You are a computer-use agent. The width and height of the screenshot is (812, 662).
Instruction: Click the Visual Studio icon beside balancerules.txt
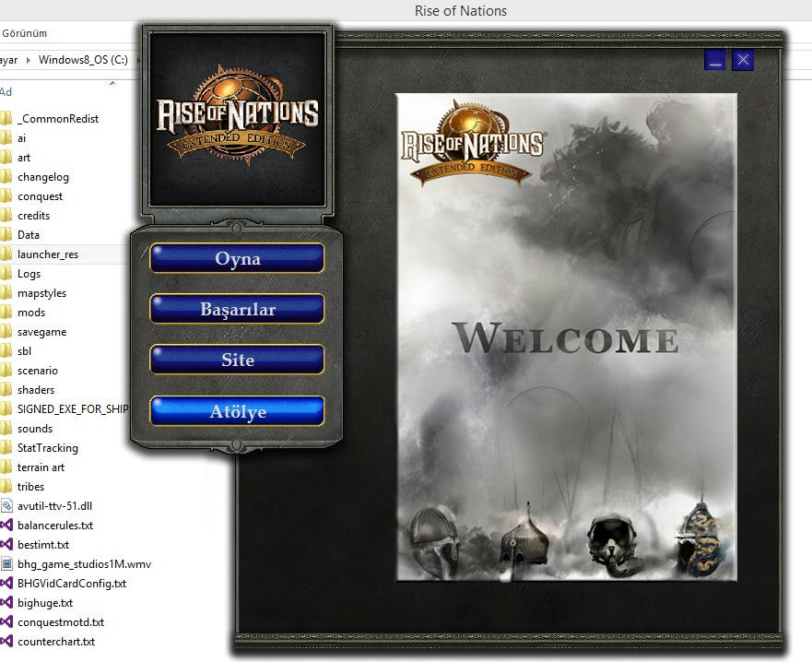(6, 526)
